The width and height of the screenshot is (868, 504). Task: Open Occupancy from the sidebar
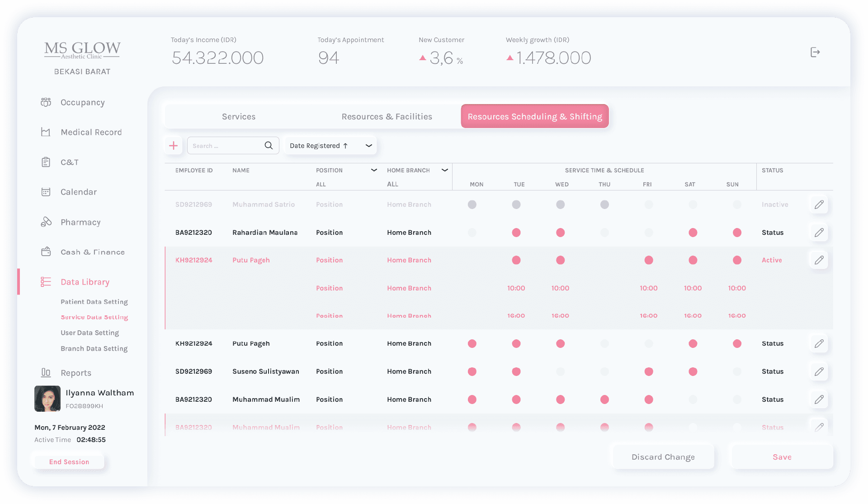[x=82, y=102]
